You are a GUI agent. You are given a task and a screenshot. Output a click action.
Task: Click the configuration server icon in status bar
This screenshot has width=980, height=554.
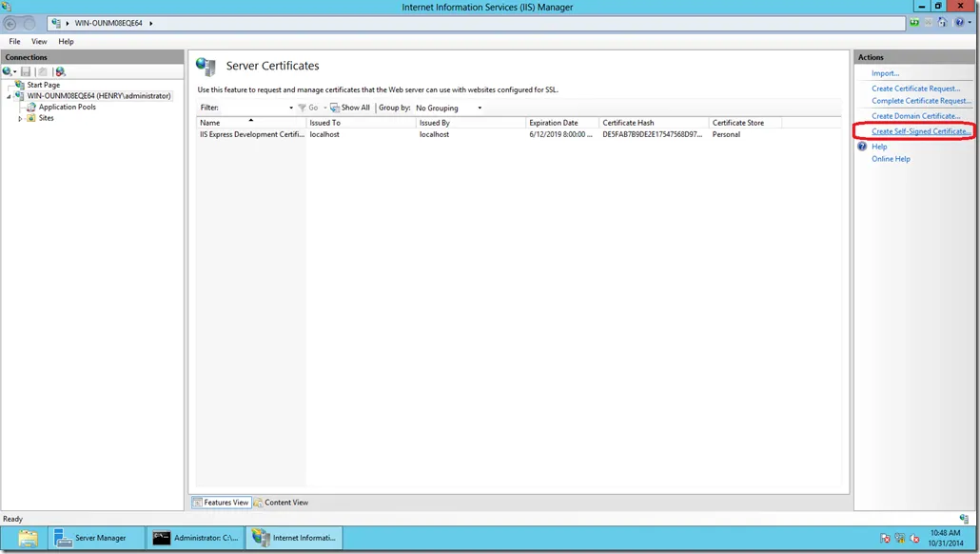pos(964,519)
